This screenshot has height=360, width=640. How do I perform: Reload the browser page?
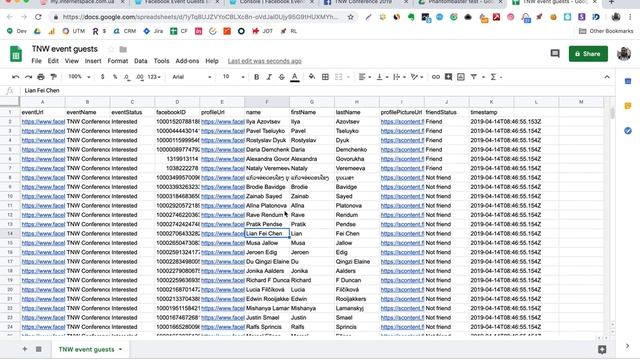click(38, 17)
